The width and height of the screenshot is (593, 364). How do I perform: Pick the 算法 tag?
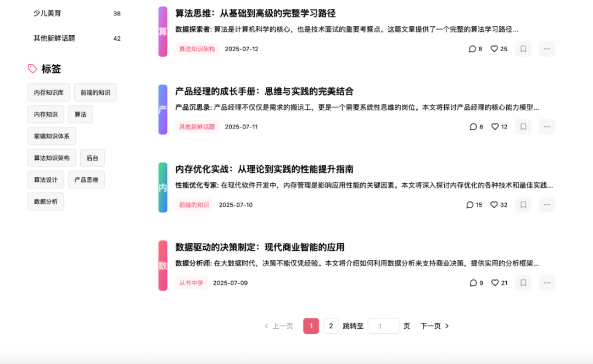(x=81, y=115)
